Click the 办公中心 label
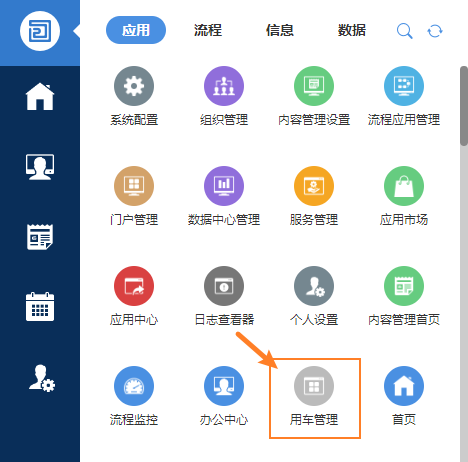468x462 pixels. point(224,420)
